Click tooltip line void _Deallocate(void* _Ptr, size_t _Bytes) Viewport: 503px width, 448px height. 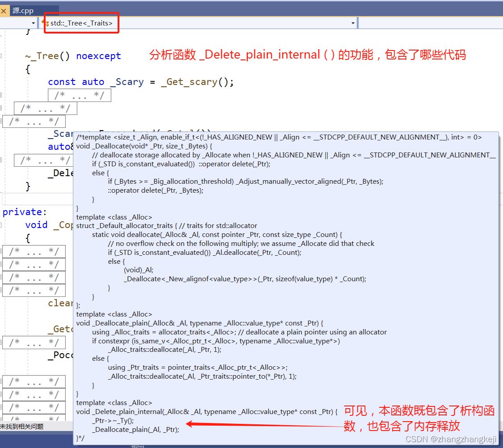click(144, 146)
